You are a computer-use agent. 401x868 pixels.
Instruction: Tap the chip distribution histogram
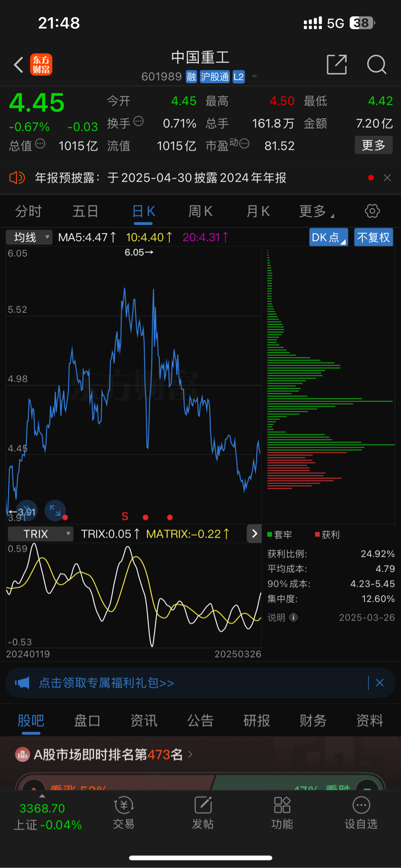[331, 369]
